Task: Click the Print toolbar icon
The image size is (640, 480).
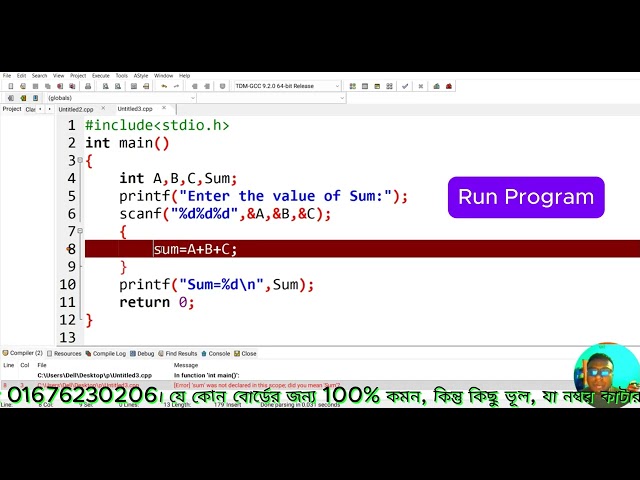Action: coord(88,86)
